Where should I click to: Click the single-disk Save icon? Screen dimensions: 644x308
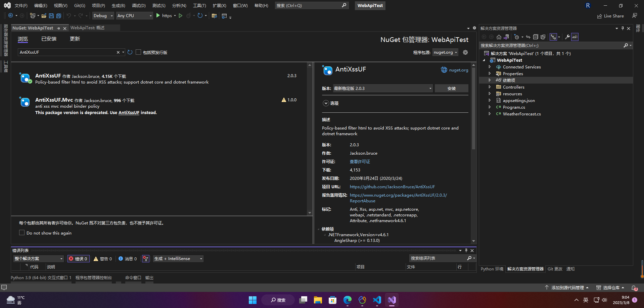(x=51, y=15)
